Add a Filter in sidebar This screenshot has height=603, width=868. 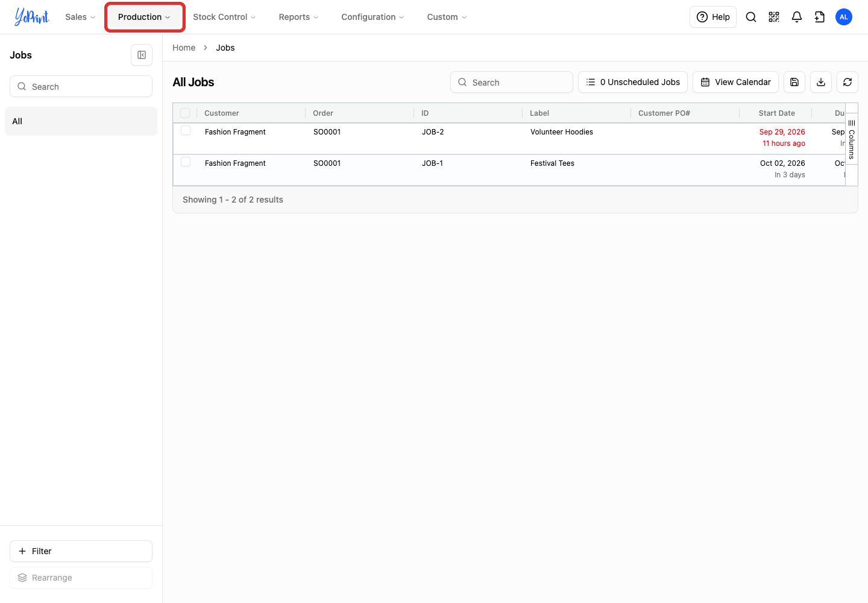(81, 551)
